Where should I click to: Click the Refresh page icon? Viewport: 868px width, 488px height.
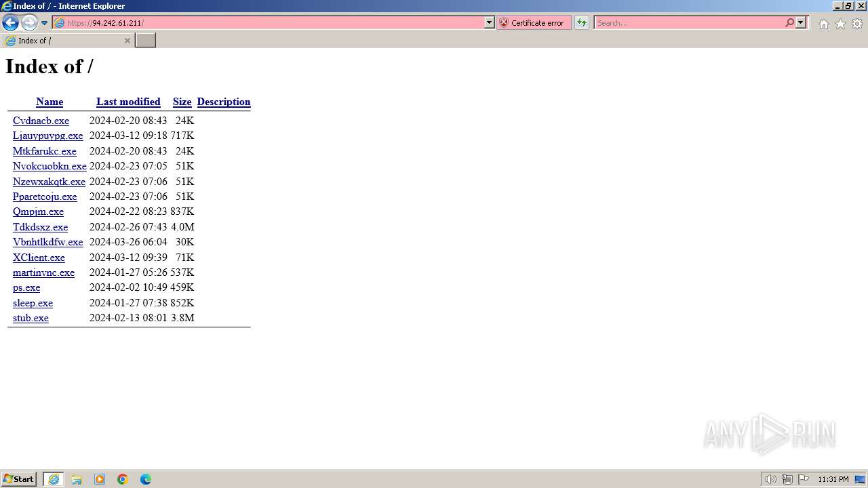tap(582, 23)
